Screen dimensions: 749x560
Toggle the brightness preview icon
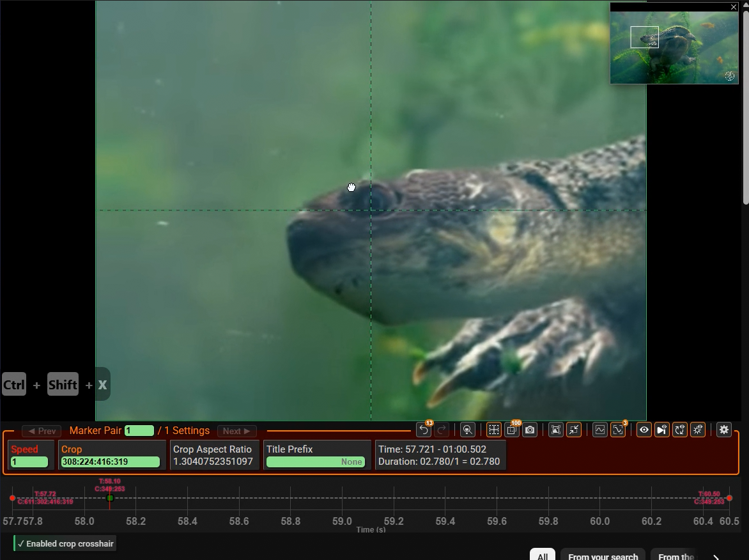click(698, 430)
